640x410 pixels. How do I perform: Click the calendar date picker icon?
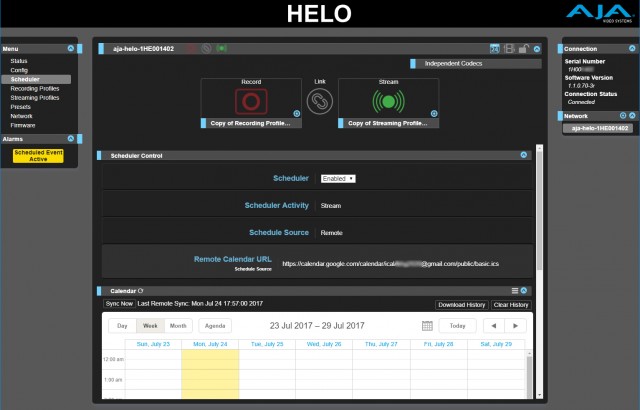tap(427, 326)
